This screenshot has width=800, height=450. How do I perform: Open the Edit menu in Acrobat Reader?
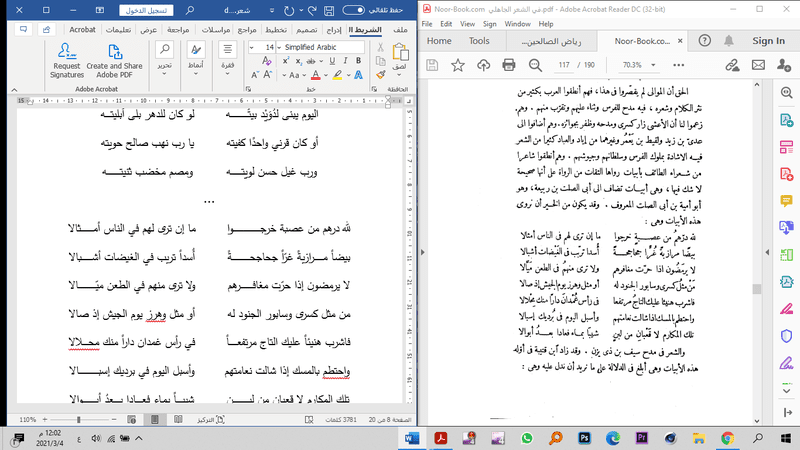point(446,24)
